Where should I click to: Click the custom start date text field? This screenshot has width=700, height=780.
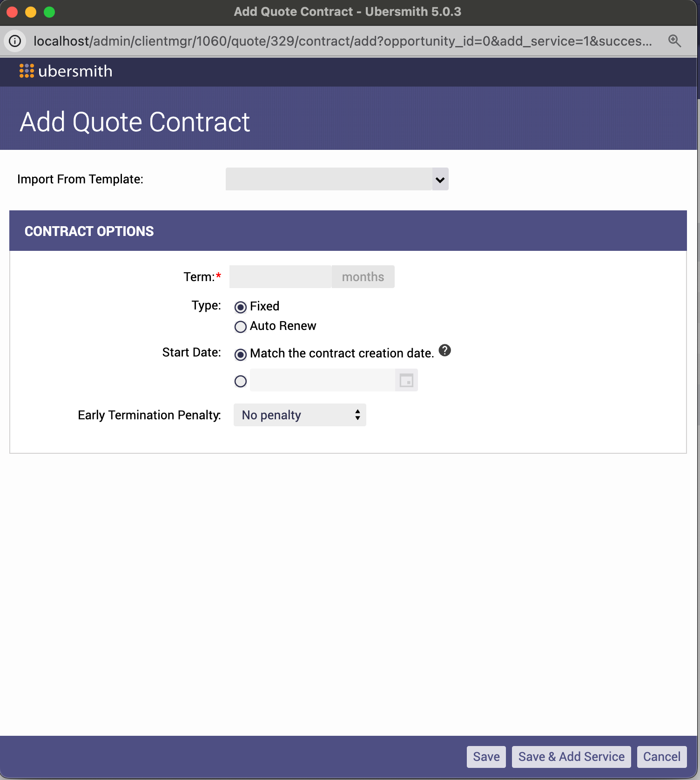pyautogui.click(x=322, y=380)
